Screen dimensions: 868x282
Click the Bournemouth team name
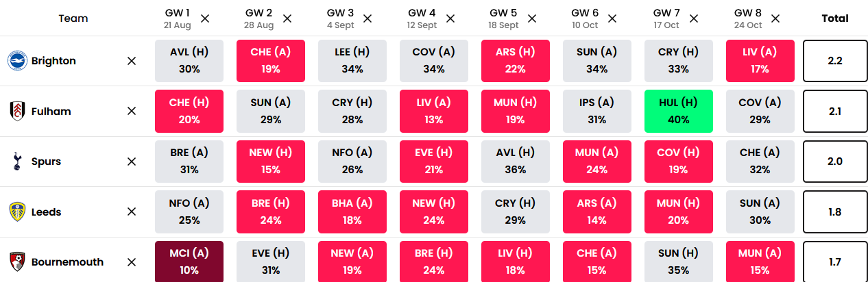tap(67, 262)
